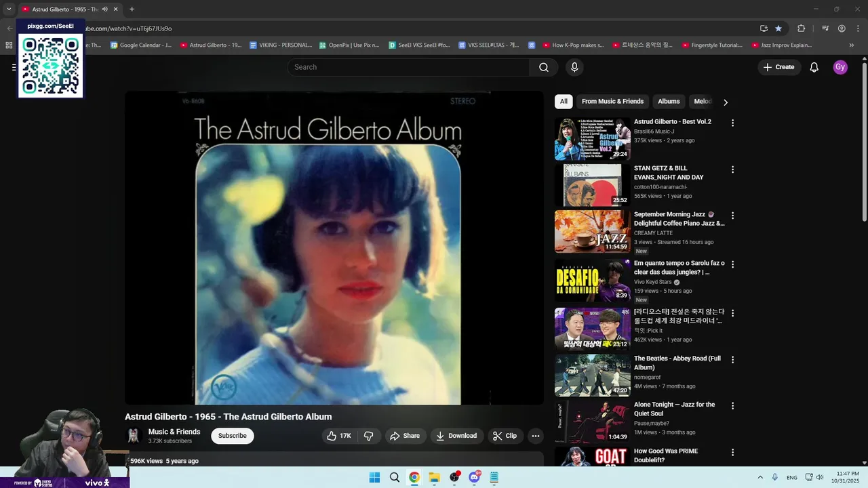Open Astrud Gilberto - Best Vol.2 thumbnail
The height and width of the screenshot is (488, 868).
click(593, 139)
